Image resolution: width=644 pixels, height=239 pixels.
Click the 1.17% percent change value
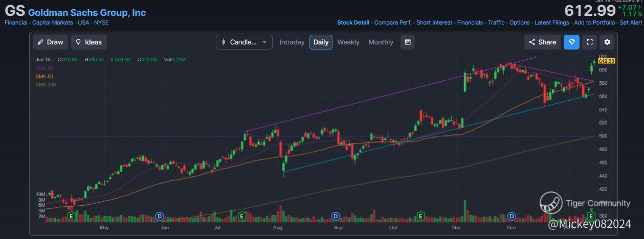click(632, 14)
